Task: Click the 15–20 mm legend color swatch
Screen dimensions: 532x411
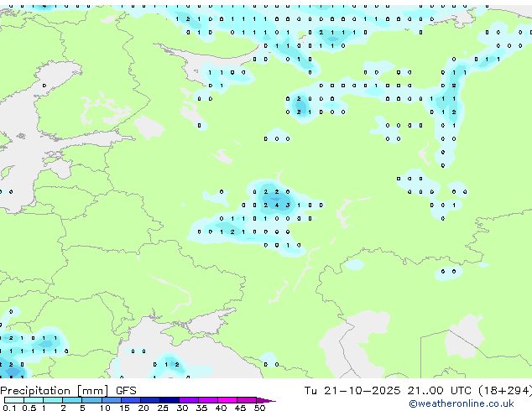Action: point(131,400)
